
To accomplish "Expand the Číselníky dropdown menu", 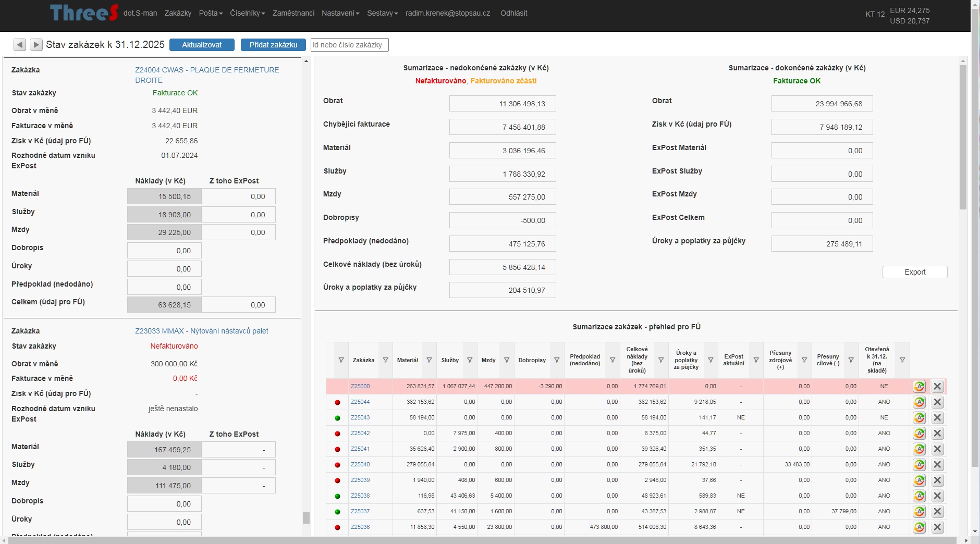I will (x=247, y=13).
